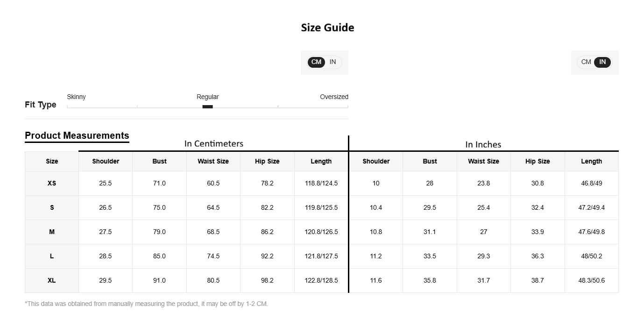Click the Size Guide title

(327, 28)
